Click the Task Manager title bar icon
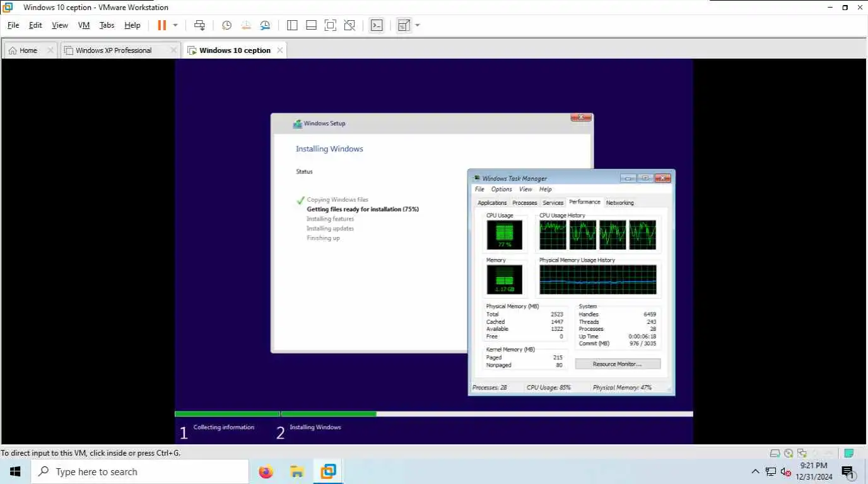 (x=478, y=178)
